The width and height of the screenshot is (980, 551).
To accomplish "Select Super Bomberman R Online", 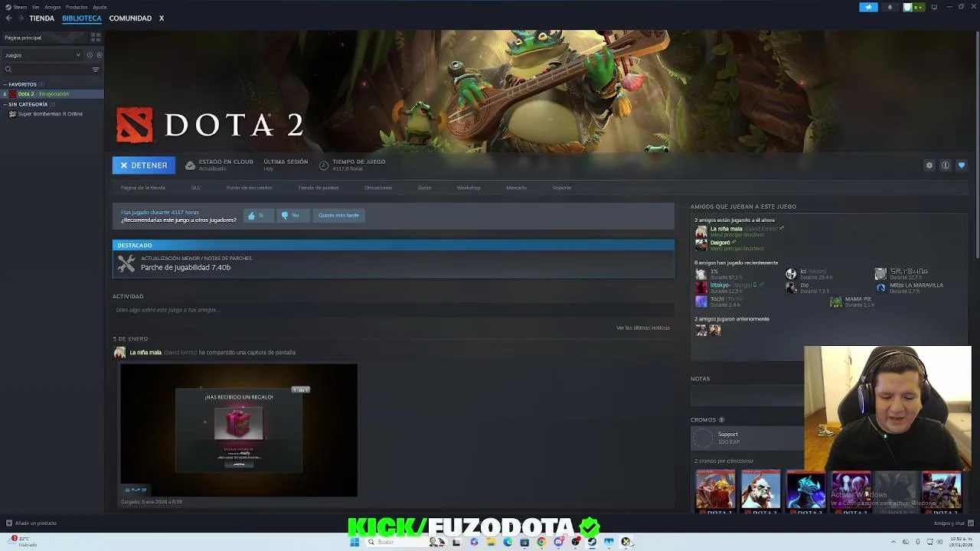I will tap(50, 114).
